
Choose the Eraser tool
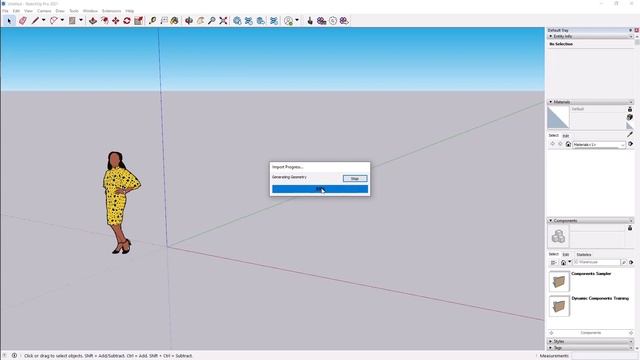click(x=23, y=20)
